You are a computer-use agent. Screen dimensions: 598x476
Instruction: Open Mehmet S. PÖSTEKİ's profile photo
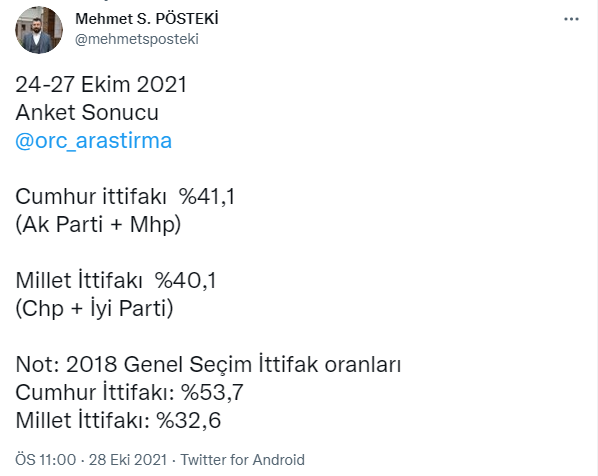pos(39,30)
